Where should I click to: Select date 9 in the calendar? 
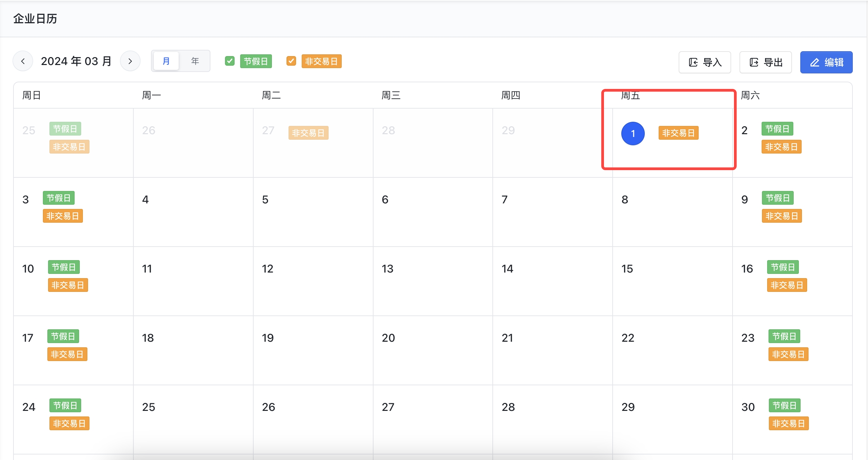coord(745,200)
